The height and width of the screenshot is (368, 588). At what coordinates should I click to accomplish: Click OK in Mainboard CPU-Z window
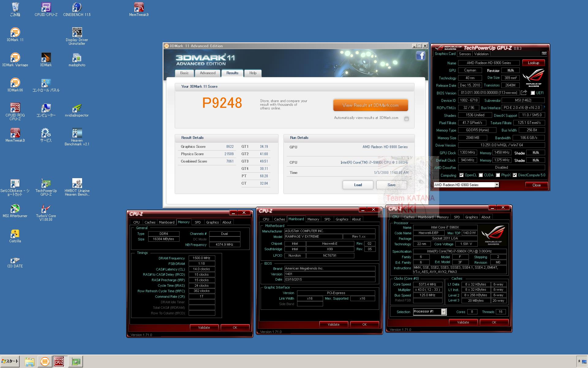364,324
